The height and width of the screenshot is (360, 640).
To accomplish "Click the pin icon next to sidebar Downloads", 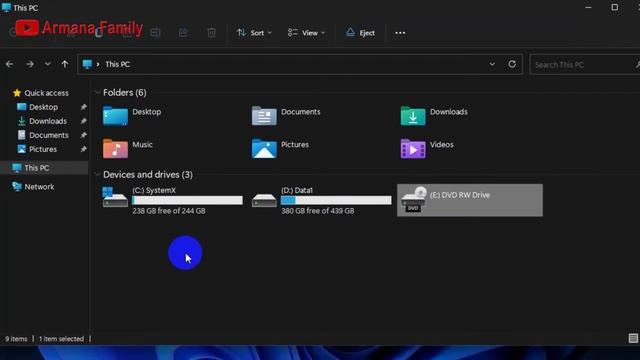I will click(x=83, y=121).
